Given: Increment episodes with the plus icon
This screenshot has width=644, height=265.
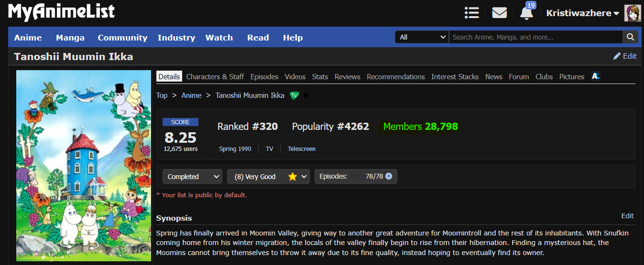Looking at the screenshot, I should pos(388,176).
